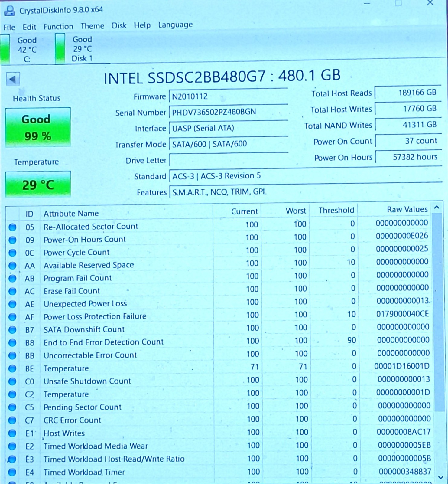This screenshot has height=484, width=448.
Task: Click the blue status icon for Timed Workload Host Read/Write Ratio
Action: 12,459
